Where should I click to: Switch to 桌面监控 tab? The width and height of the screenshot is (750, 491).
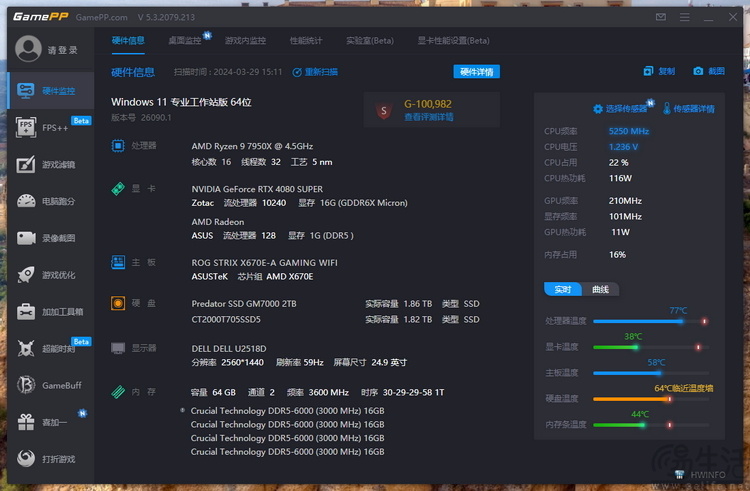pyautogui.click(x=185, y=41)
